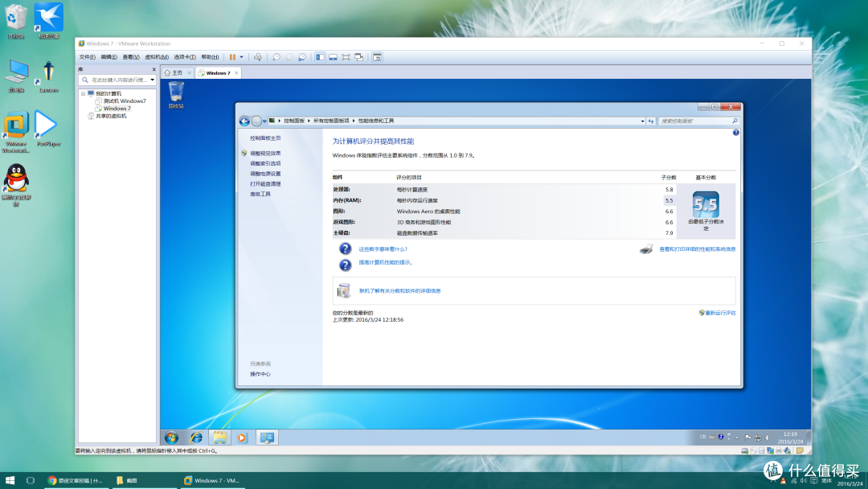Open the 提高计算机性能的提示 link

386,262
